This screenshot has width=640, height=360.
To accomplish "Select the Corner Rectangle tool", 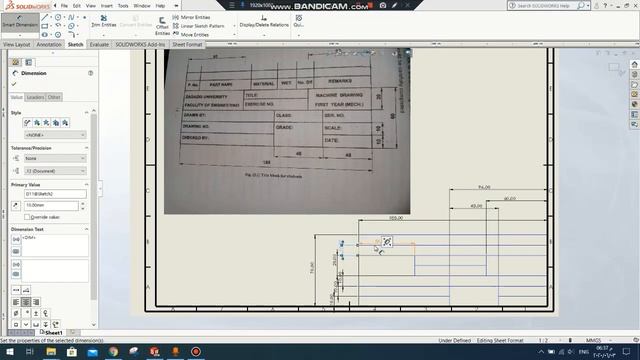I will 45,26.
